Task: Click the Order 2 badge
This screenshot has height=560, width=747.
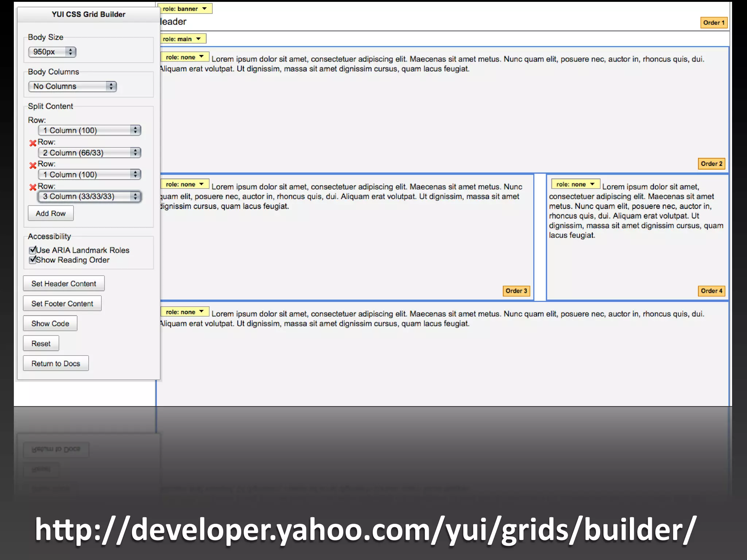Action: 712,164
